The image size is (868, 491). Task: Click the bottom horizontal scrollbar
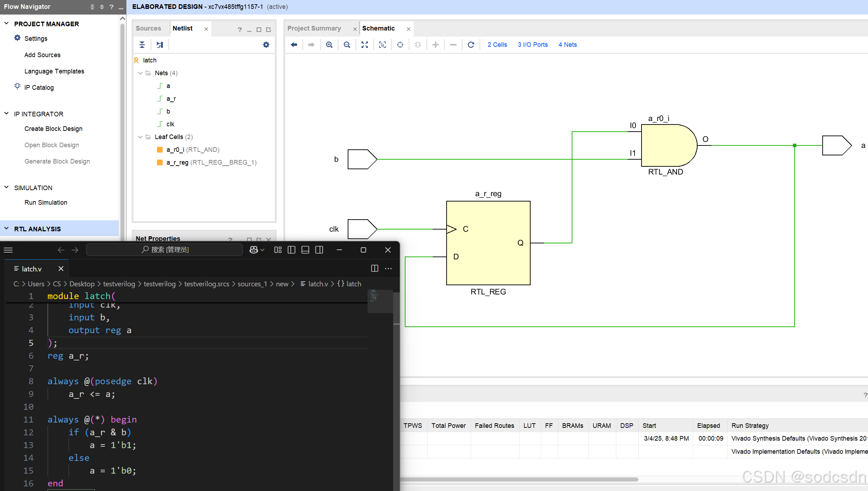point(517,479)
